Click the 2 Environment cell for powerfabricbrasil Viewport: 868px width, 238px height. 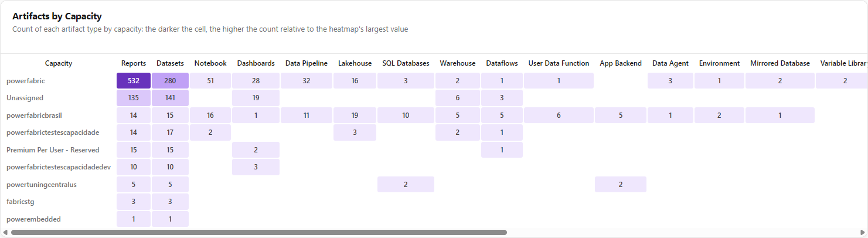[719, 115]
